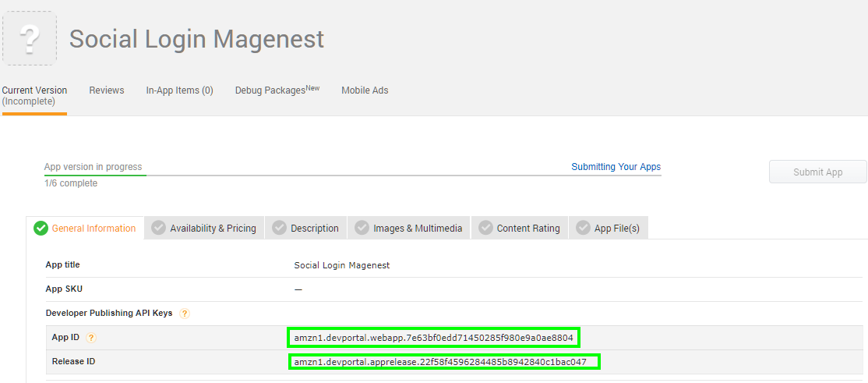This screenshot has width=868, height=383.
Task: Click the gray checkmark beside Availability & Pricing
Action: [x=158, y=228]
